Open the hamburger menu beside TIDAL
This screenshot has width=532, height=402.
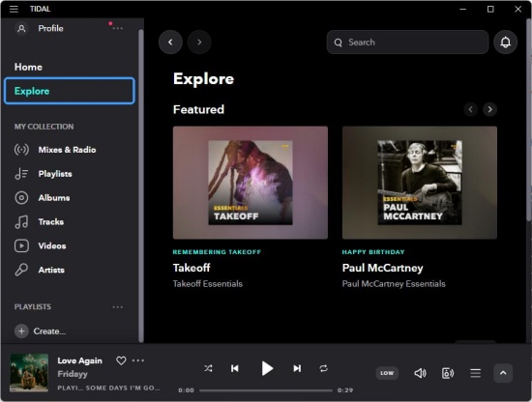[x=14, y=9]
